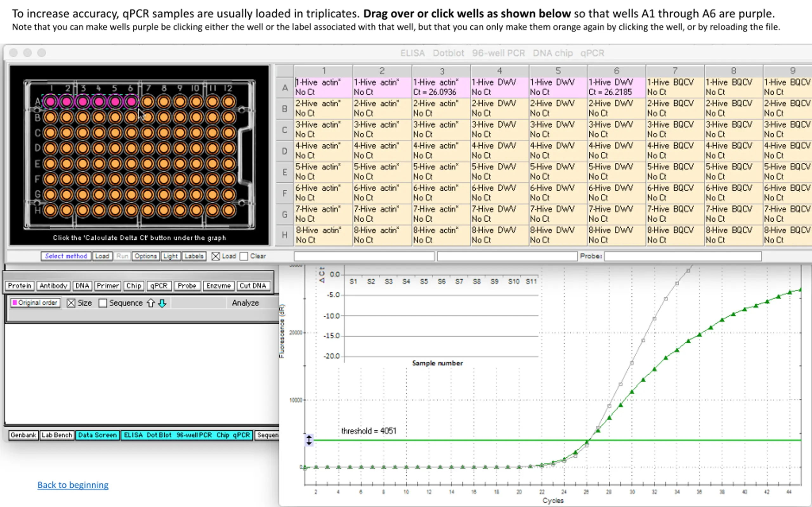Open the Select method dropdown
The height and width of the screenshot is (507, 812).
(66, 256)
